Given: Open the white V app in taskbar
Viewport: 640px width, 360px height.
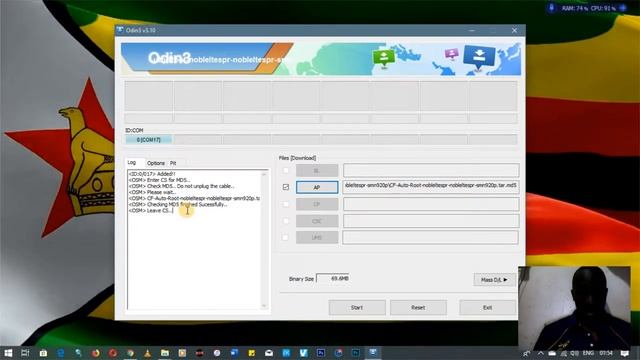Looking at the screenshot, I should tap(303, 353).
